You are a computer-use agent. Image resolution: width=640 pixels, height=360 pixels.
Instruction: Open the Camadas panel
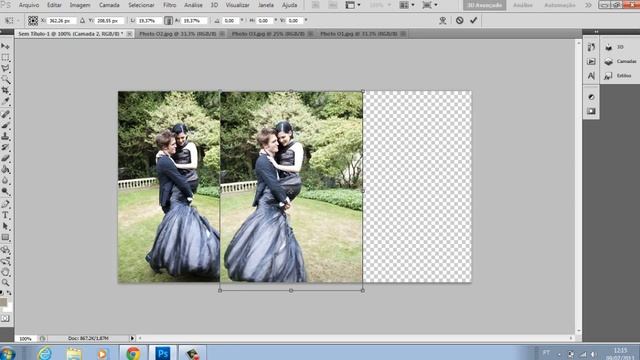pos(620,61)
